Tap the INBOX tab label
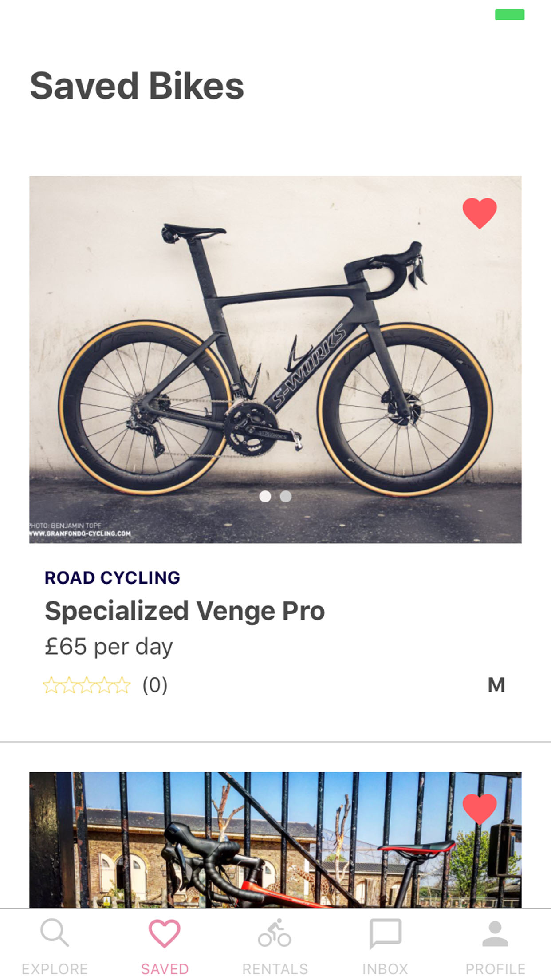This screenshot has width=551, height=980. [385, 968]
